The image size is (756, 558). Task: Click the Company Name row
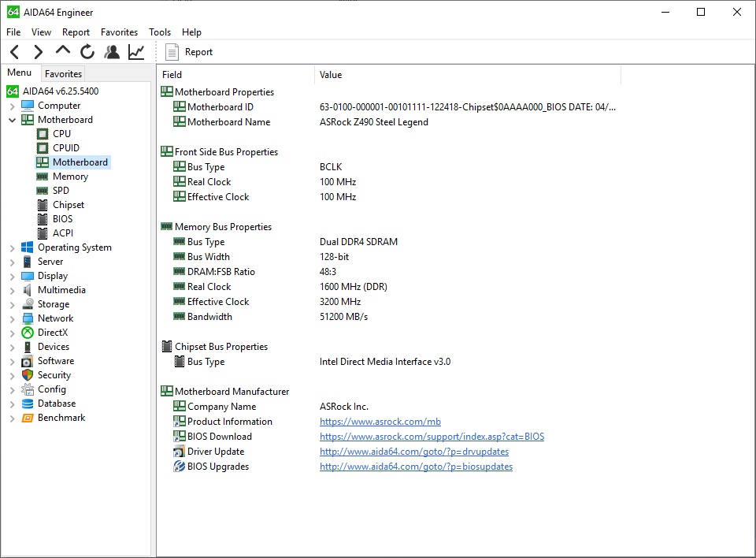tap(270, 407)
